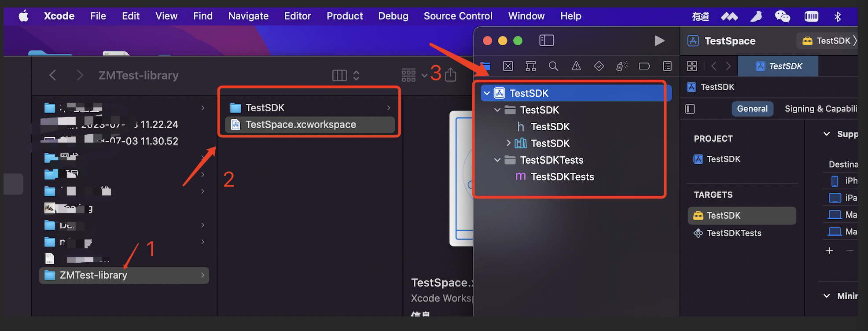Image resolution: width=868 pixels, height=331 pixels.
Task: Select the TestSDKTests folder row
Action: pyautogui.click(x=552, y=160)
